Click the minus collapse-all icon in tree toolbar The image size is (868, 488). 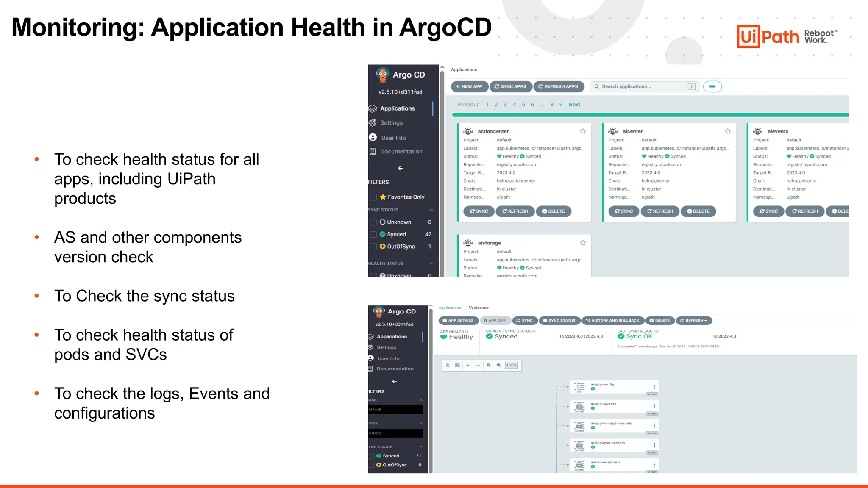click(478, 365)
